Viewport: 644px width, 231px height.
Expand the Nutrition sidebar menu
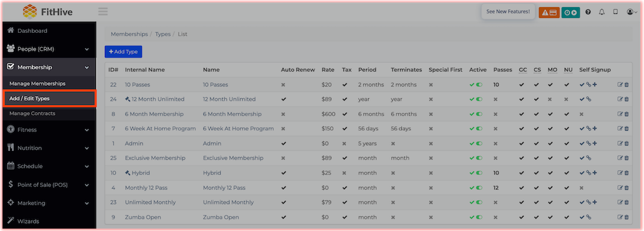pos(48,148)
